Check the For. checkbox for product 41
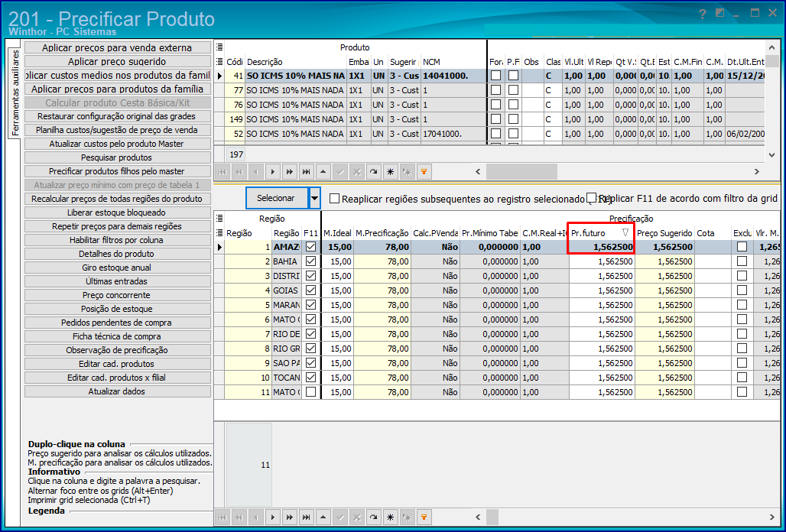The image size is (786, 532). pos(495,76)
